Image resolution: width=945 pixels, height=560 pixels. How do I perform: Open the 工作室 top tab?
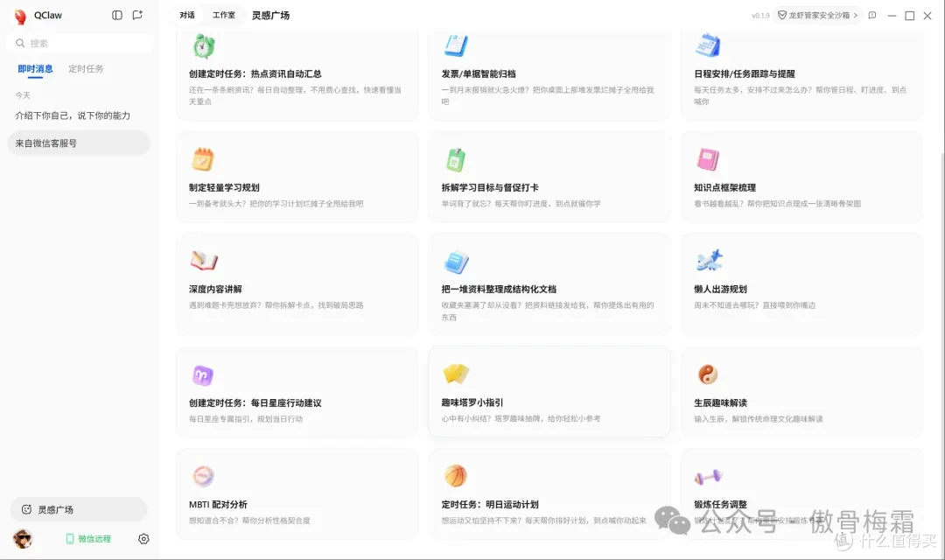point(224,15)
